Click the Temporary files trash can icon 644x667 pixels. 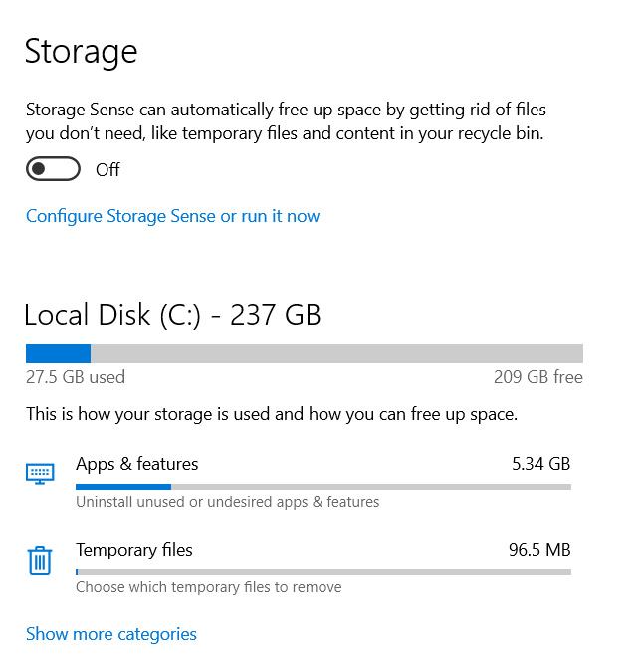39,560
